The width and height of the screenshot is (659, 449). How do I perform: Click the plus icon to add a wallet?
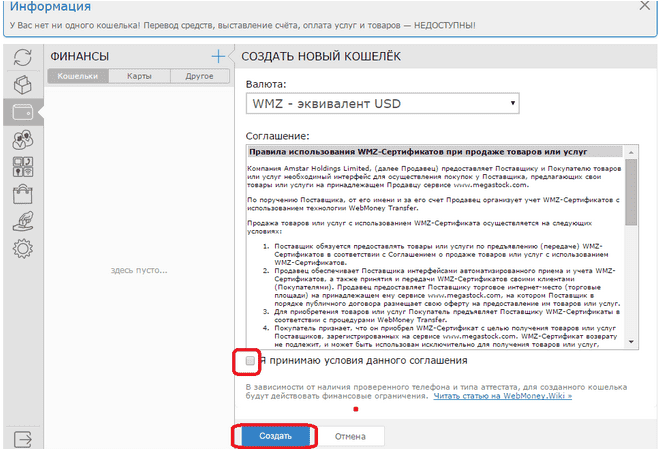218,57
